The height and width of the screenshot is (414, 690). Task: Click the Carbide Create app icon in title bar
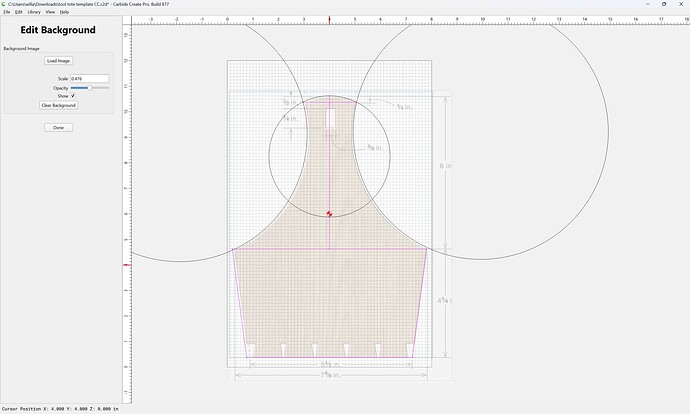coord(4,4)
